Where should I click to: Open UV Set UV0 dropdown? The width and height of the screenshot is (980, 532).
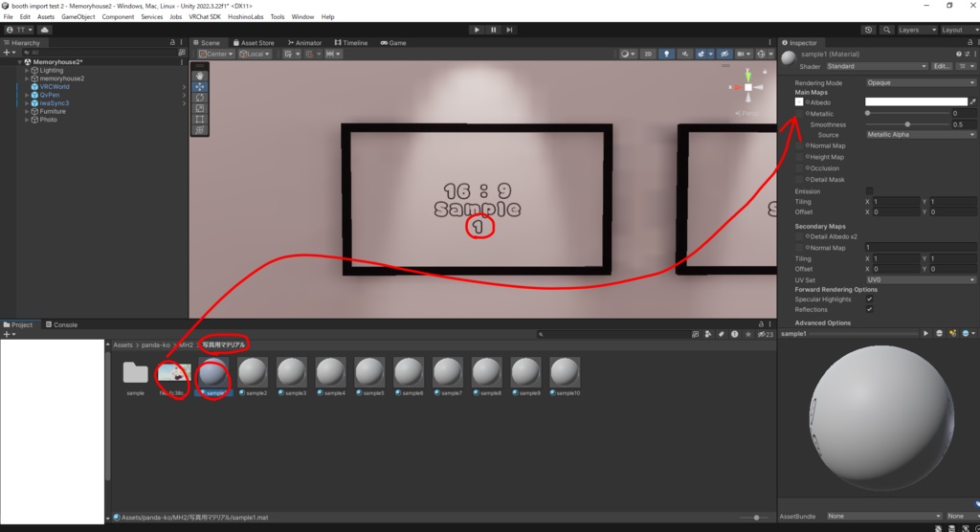920,280
